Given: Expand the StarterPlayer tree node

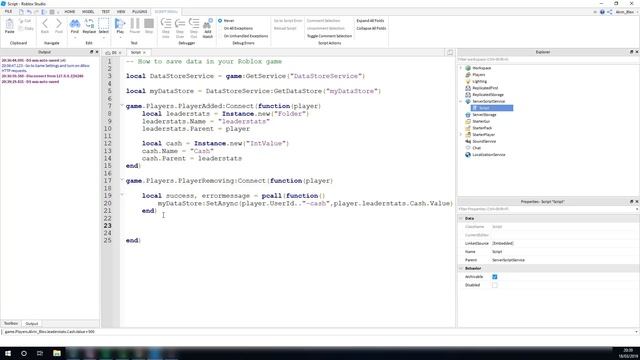Looking at the screenshot, I should click(x=461, y=135).
